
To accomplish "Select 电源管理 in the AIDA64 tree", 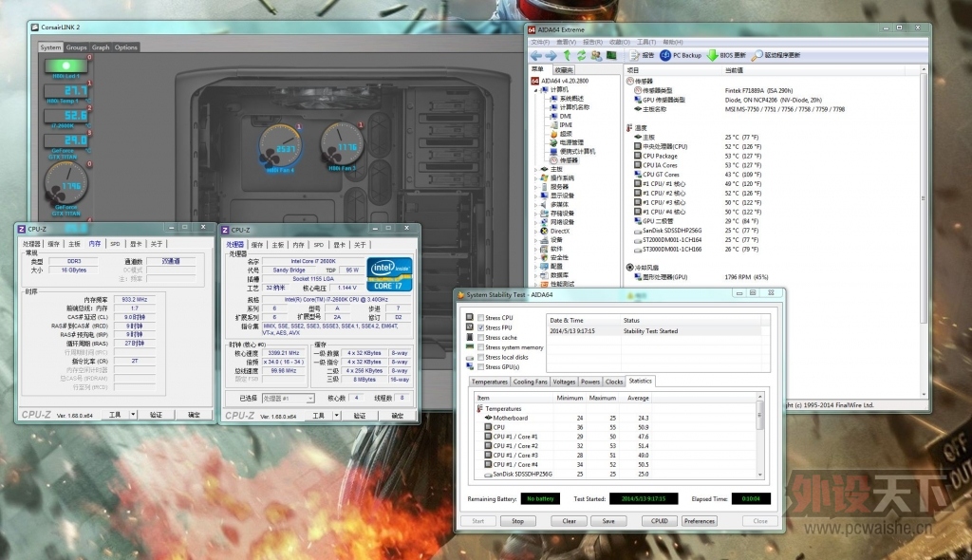I will click(x=570, y=142).
